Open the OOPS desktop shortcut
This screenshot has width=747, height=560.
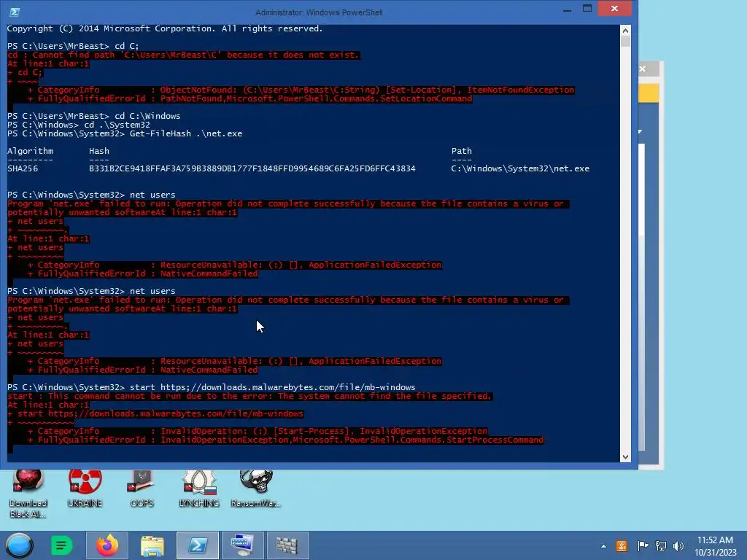coord(142,489)
